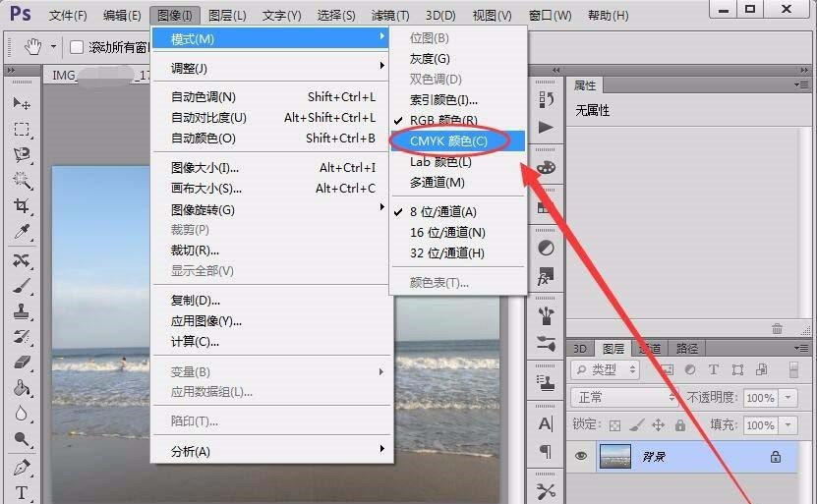Select the Crop tool
Image resolution: width=817 pixels, height=504 pixels.
[22, 206]
